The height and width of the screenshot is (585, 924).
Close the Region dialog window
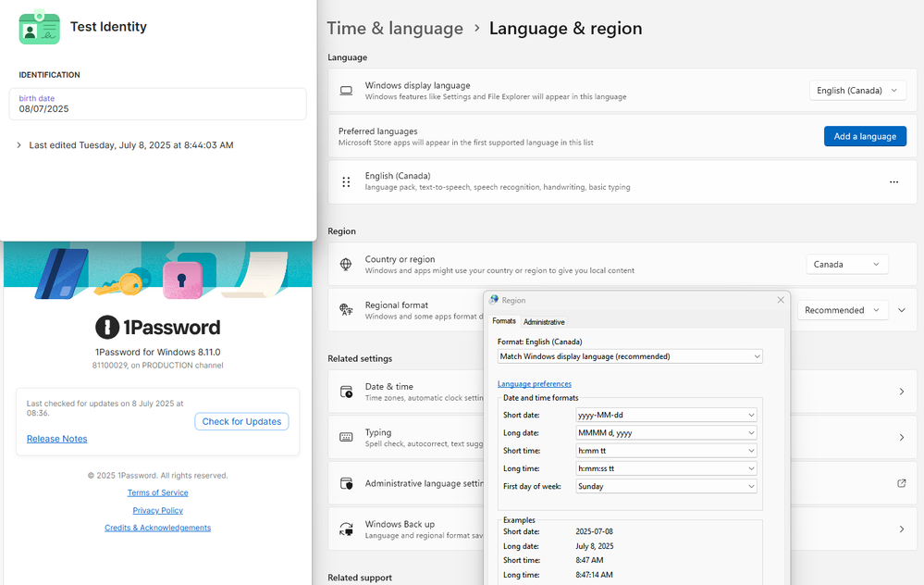point(780,300)
